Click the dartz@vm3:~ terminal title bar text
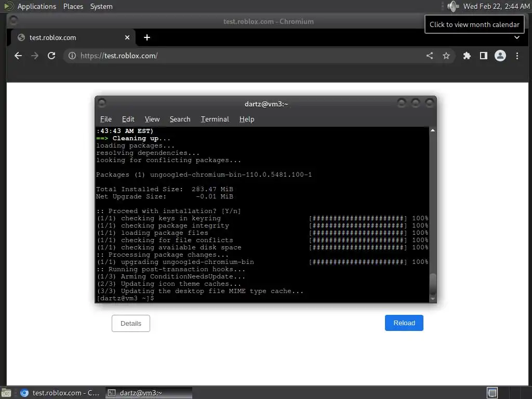The height and width of the screenshot is (399, 532). (267, 104)
